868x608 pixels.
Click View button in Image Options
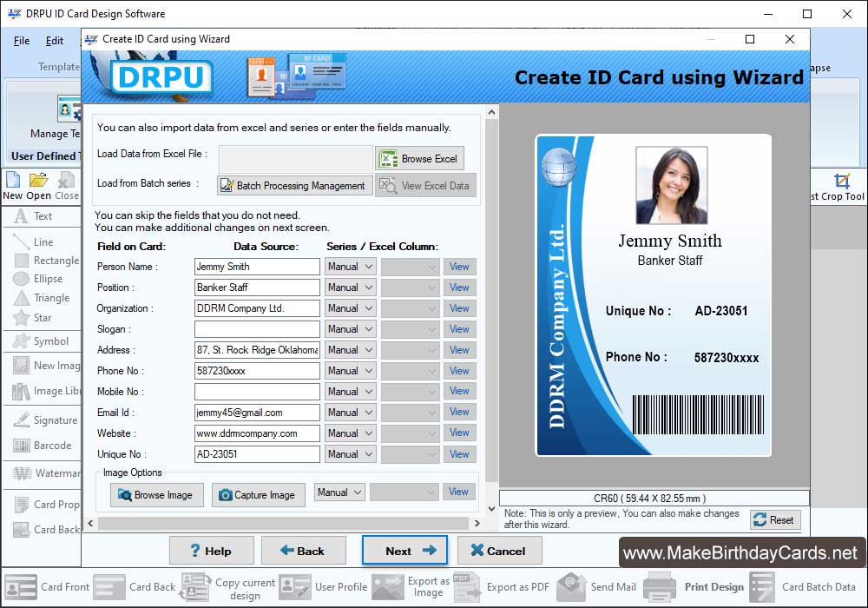pos(458,492)
